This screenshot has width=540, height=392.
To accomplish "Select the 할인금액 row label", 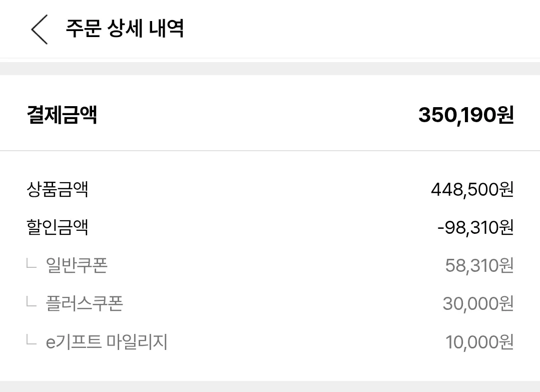I will tap(57, 228).
